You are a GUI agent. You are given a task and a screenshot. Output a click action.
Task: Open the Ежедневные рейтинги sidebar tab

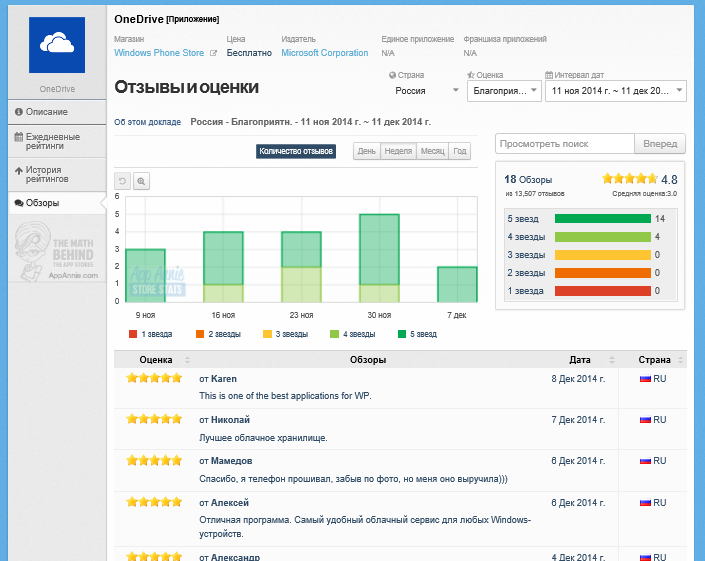[57, 141]
